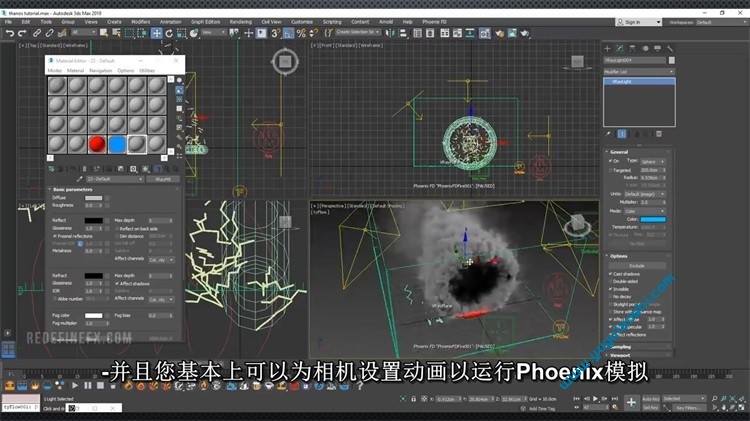Open the Material Editor Utilities menu
The height and width of the screenshot is (421, 750).
point(147,71)
